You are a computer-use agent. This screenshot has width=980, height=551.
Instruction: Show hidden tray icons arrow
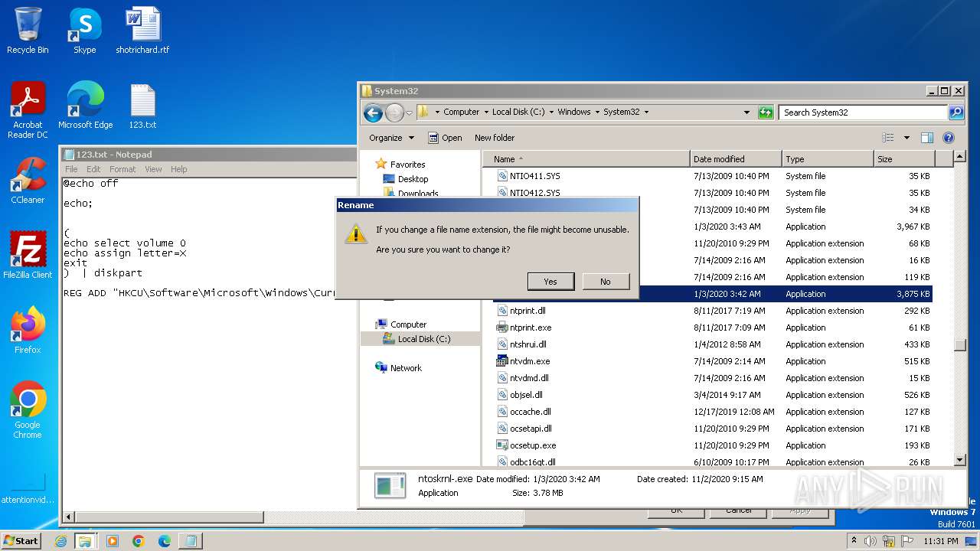click(854, 541)
